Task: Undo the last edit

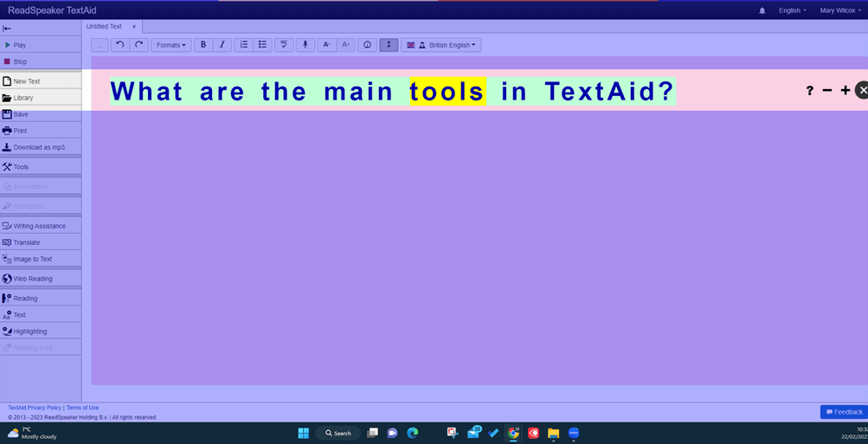Action: 120,45
